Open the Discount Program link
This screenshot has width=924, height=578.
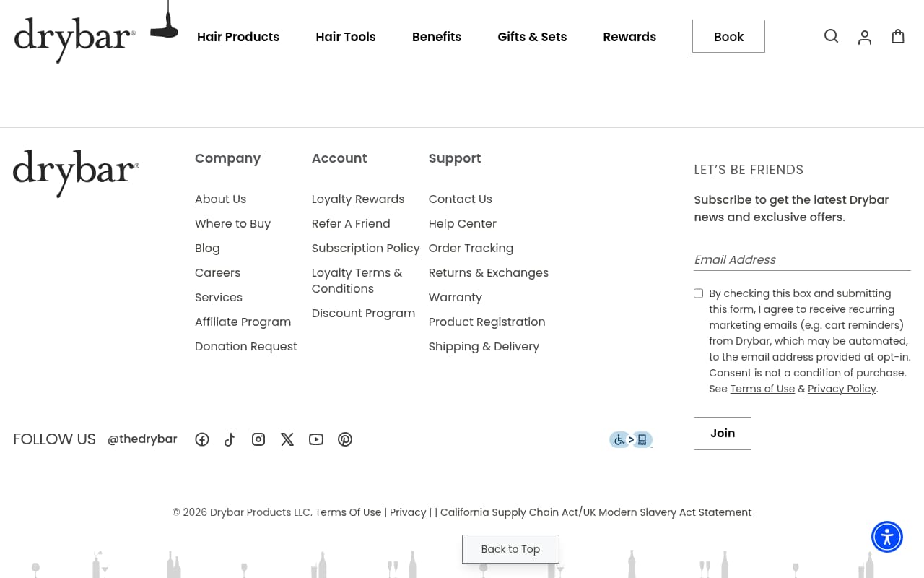point(363,314)
